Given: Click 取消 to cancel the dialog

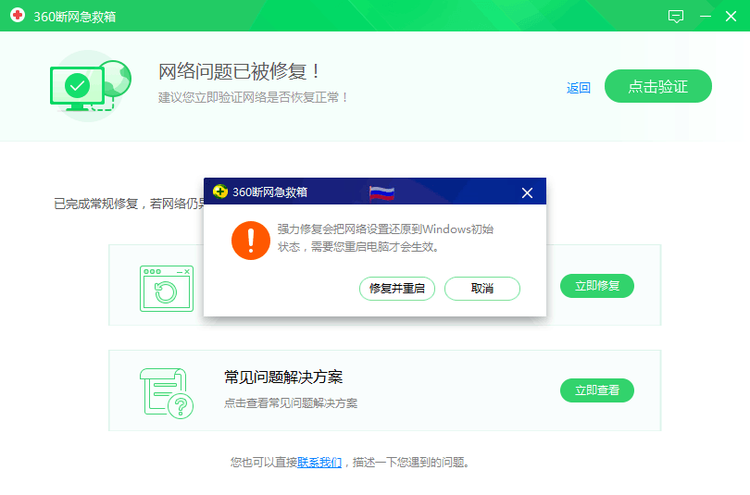Looking at the screenshot, I should click(482, 288).
